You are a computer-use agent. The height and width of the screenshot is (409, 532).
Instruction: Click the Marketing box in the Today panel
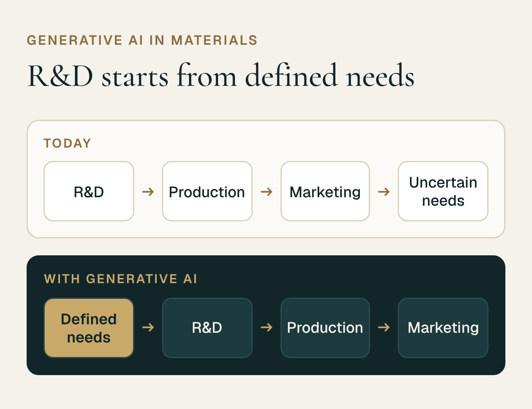pyautogui.click(x=325, y=191)
